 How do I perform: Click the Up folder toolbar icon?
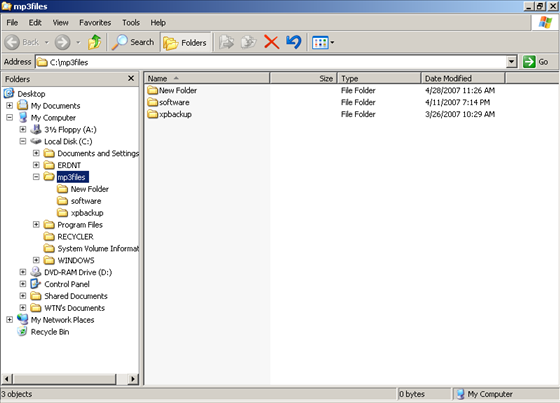[x=95, y=42]
